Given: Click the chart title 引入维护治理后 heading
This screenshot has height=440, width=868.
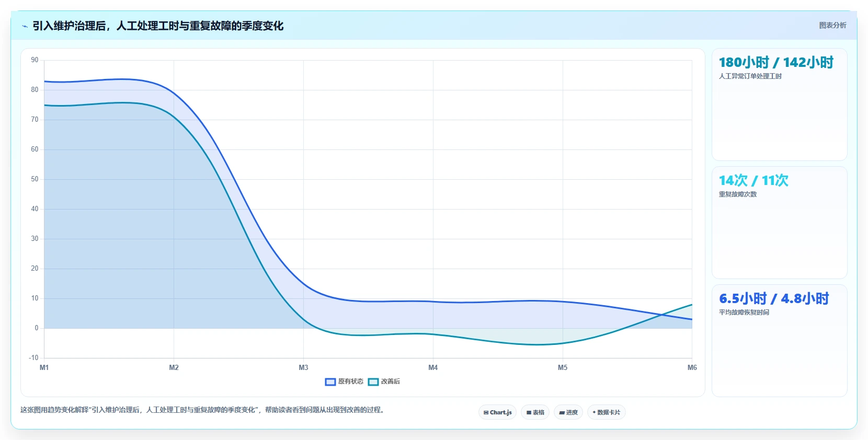Looking at the screenshot, I should pyautogui.click(x=158, y=26).
